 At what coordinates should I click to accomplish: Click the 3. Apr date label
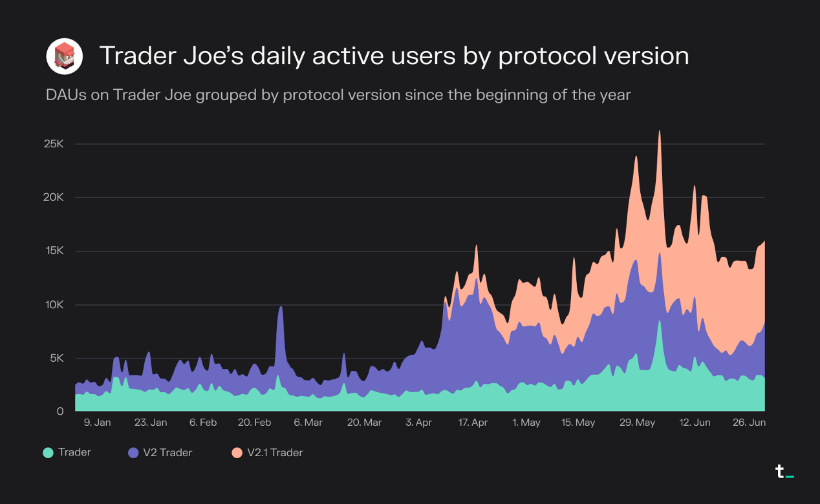click(418, 422)
